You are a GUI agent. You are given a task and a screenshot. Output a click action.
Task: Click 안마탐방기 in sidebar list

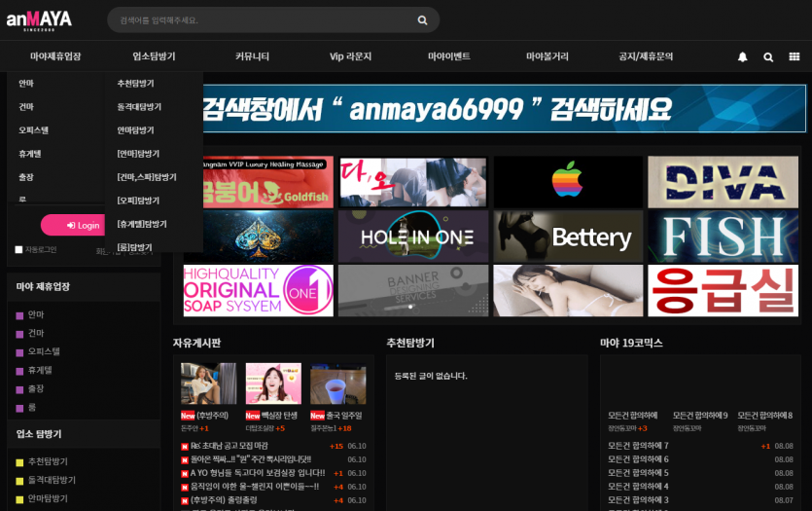48,498
